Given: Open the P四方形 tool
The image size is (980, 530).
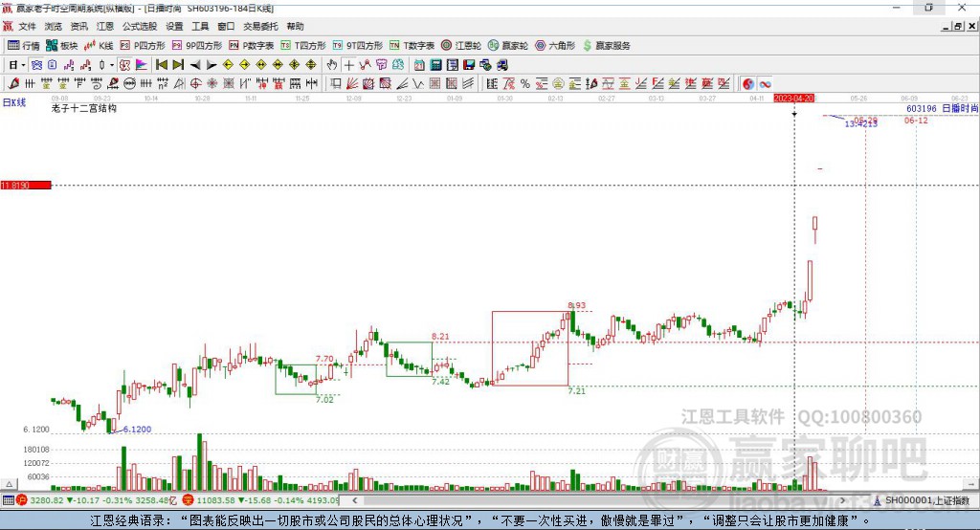Looking at the screenshot, I should (143, 46).
